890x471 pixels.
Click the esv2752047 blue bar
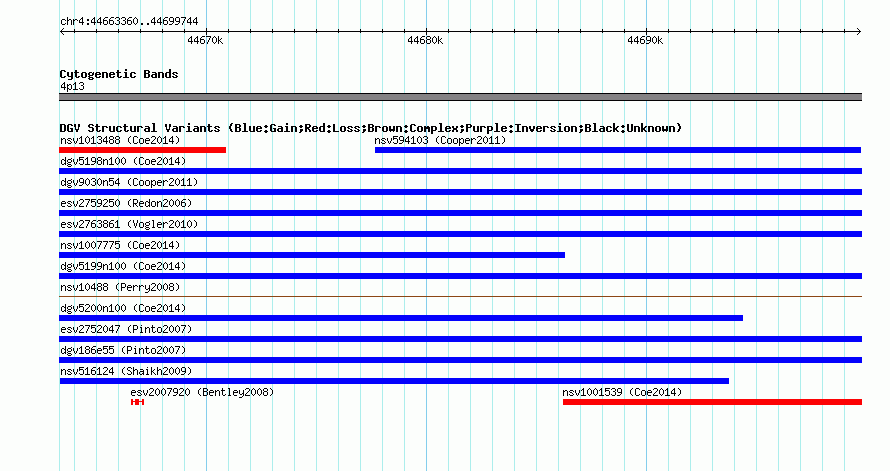coord(460,339)
